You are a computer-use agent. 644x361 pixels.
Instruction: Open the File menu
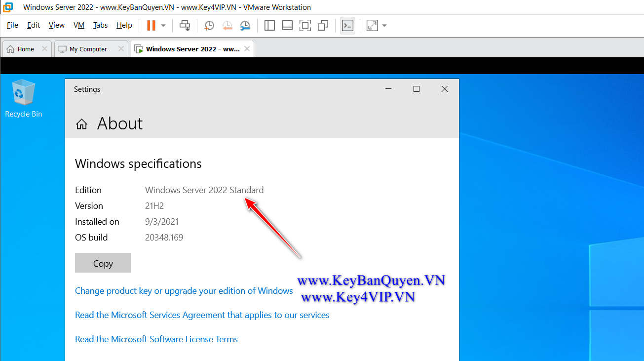pyautogui.click(x=12, y=25)
